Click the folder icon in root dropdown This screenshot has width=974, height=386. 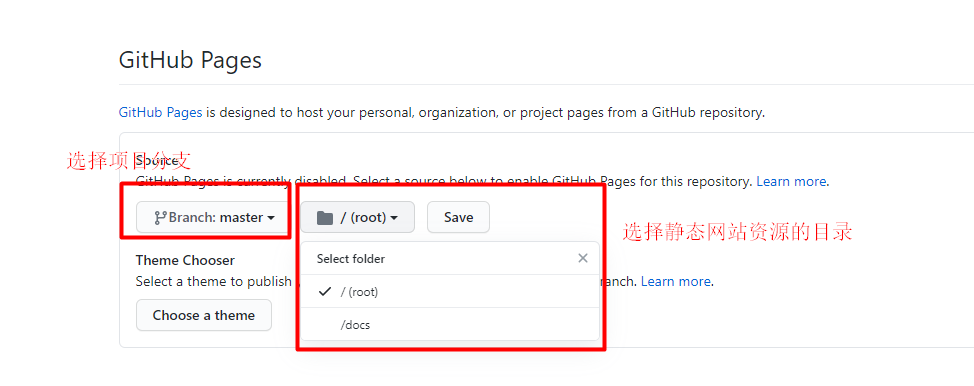325,218
